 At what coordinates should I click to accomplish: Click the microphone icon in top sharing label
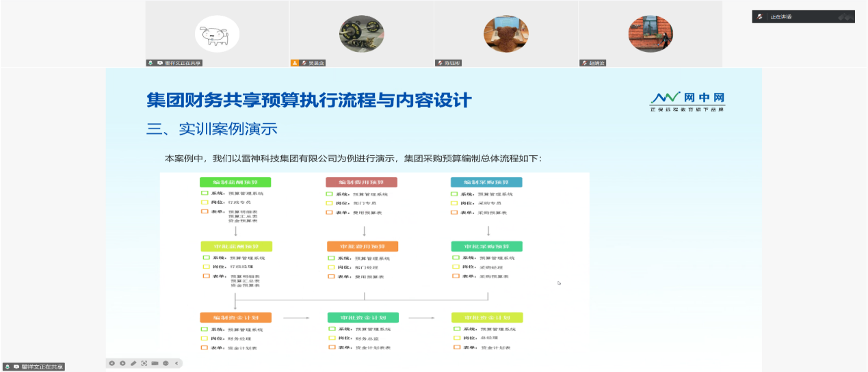[159, 63]
